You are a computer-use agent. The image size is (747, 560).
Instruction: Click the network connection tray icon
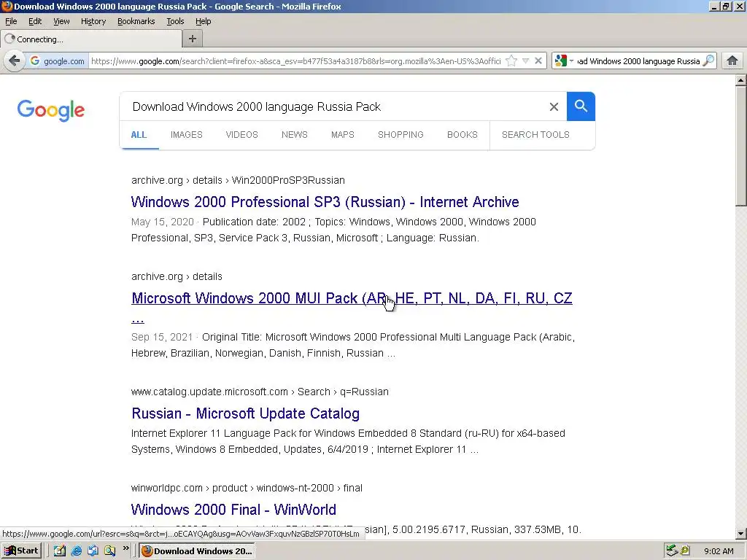672,551
